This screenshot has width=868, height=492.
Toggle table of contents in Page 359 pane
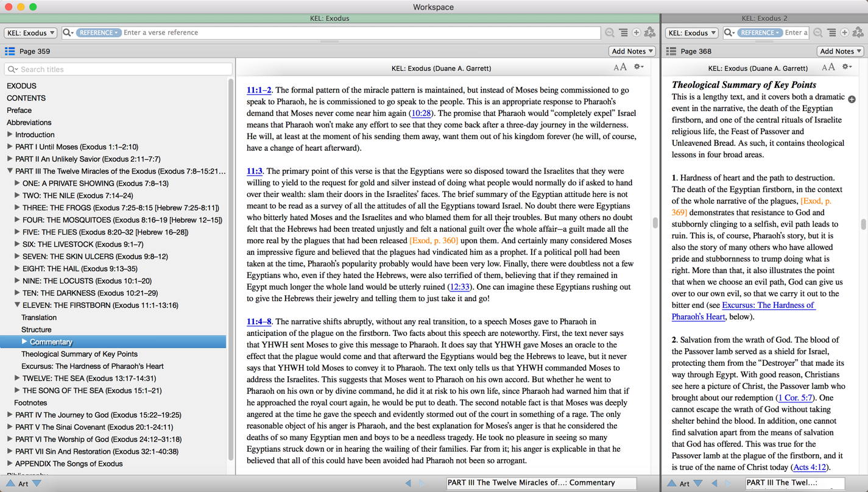click(10, 51)
